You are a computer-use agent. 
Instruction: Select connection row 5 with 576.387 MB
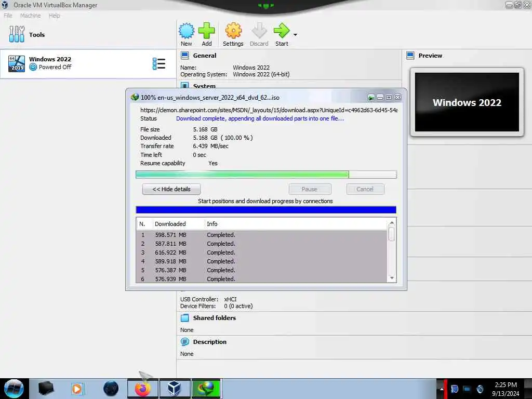pos(261,270)
